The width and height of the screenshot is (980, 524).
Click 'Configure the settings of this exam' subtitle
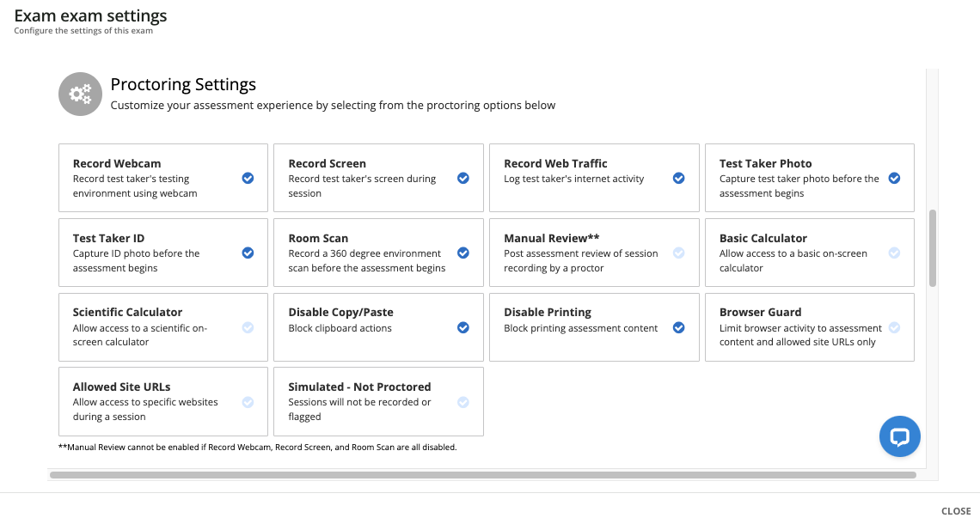click(83, 31)
